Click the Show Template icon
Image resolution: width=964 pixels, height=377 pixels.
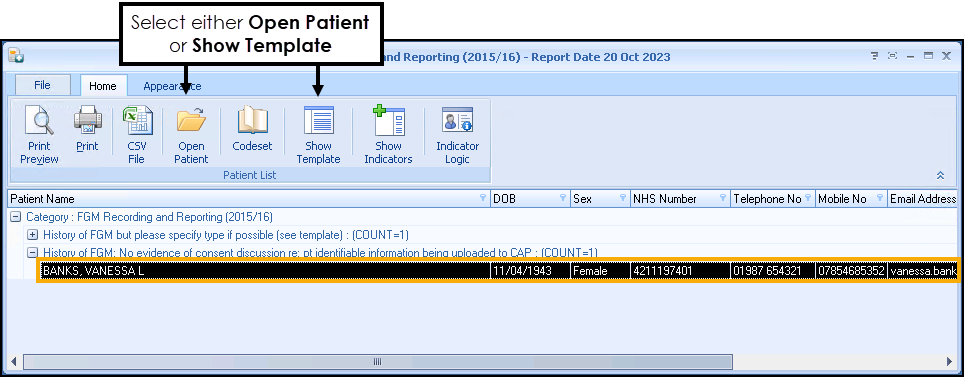318,121
